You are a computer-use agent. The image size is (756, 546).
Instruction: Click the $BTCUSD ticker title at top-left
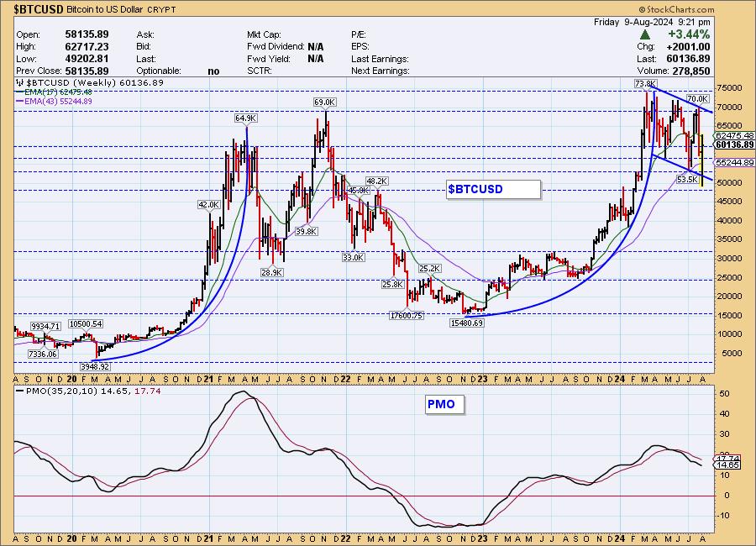coord(39,9)
